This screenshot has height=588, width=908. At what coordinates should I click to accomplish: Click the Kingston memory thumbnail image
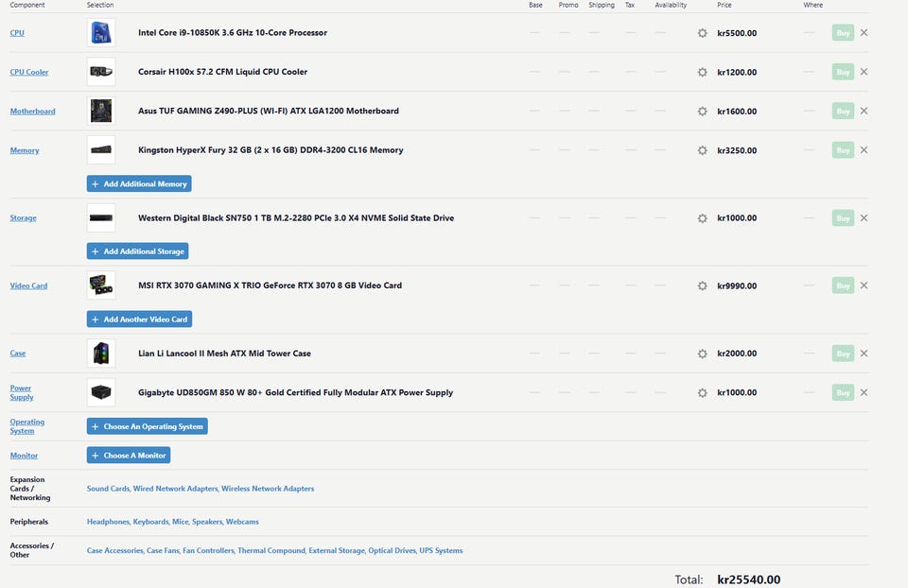click(x=101, y=150)
